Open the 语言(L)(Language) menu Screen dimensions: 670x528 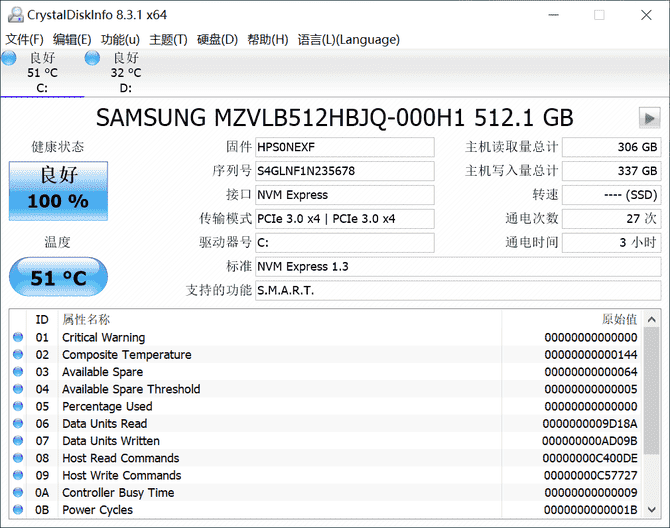349,39
